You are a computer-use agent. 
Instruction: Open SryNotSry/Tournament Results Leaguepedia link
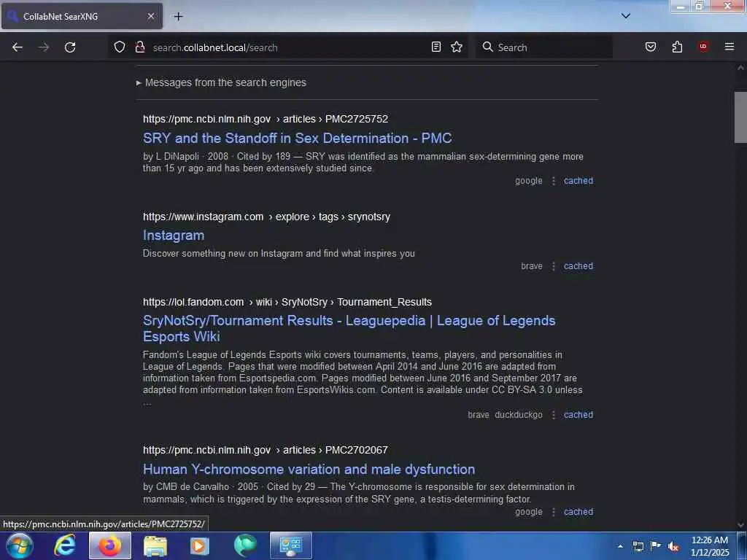point(349,328)
